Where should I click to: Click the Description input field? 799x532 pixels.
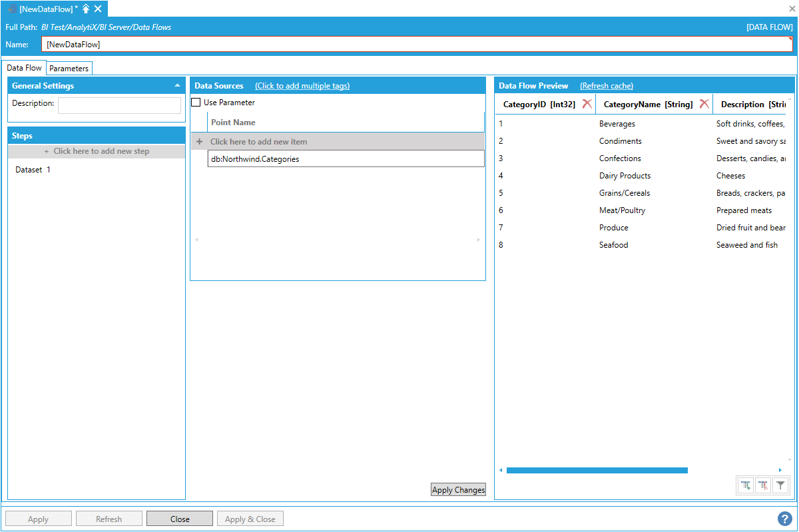pyautogui.click(x=119, y=105)
